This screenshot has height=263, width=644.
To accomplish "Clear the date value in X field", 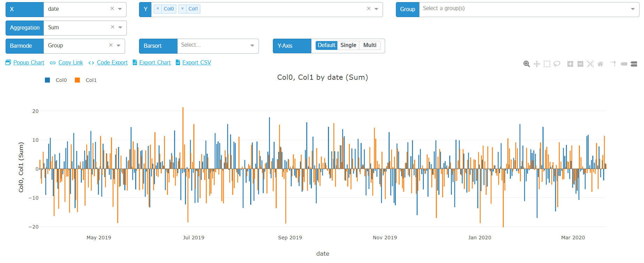I will tap(112, 9).
